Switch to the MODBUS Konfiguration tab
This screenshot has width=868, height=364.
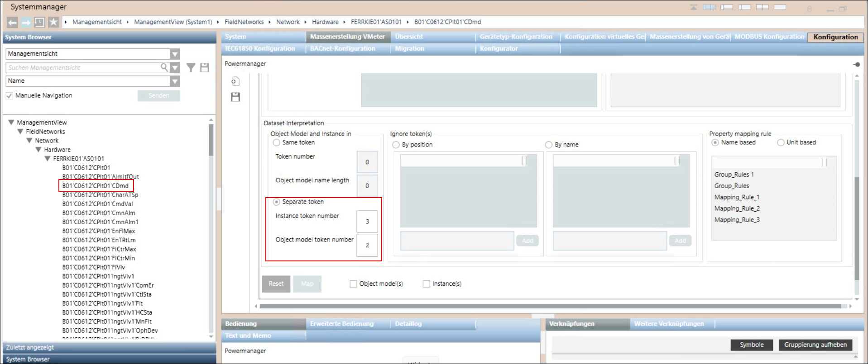click(769, 37)
